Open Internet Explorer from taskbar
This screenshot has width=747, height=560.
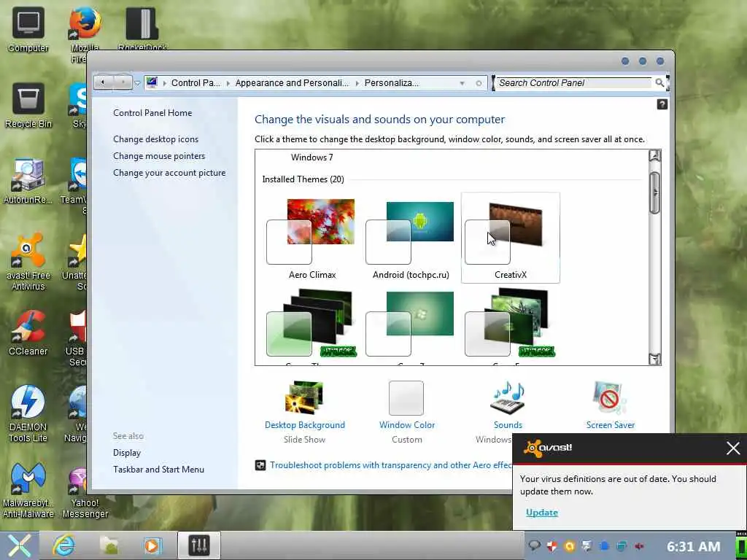coord(64,545)
